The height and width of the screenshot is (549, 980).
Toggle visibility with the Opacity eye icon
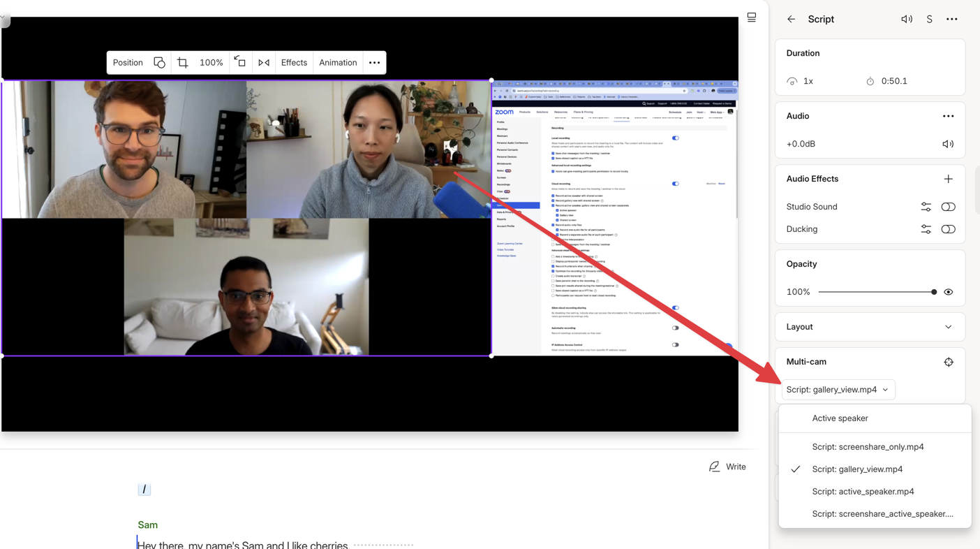tap(948, 292)
